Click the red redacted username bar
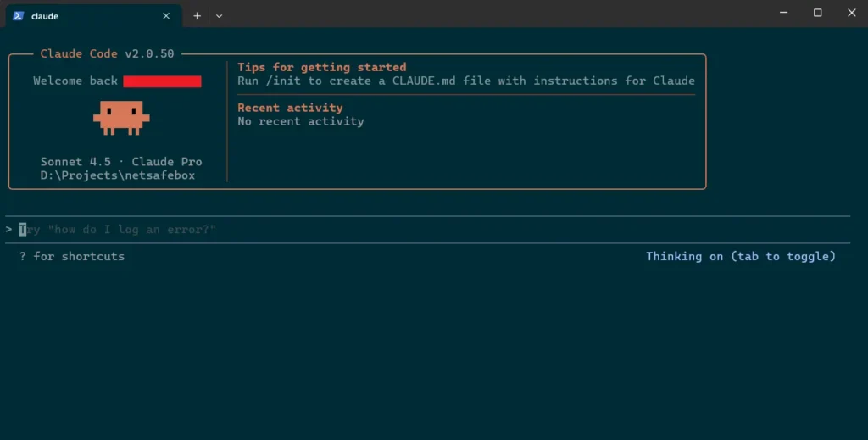This screenshot has width=868, height=440. [x=162, y=81]
